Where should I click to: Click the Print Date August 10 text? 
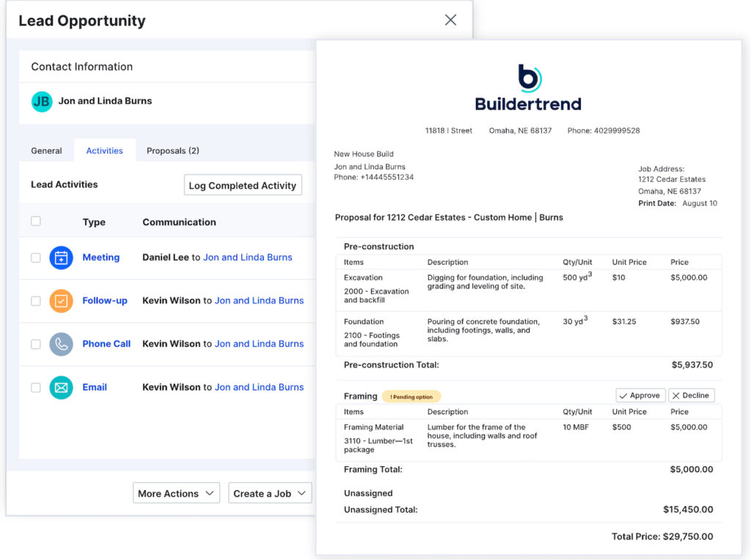[677, 204]
